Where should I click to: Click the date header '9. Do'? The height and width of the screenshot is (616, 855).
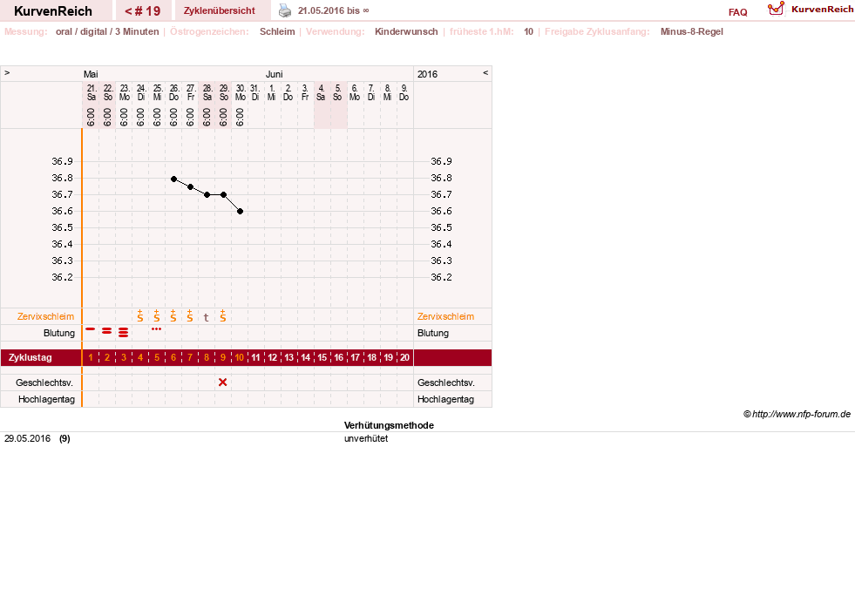[x=404, y=92]
